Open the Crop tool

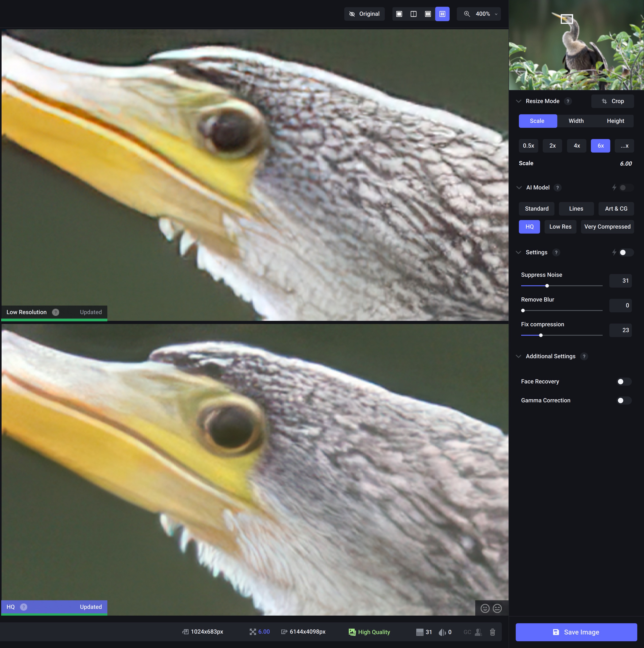pos(612,101)
